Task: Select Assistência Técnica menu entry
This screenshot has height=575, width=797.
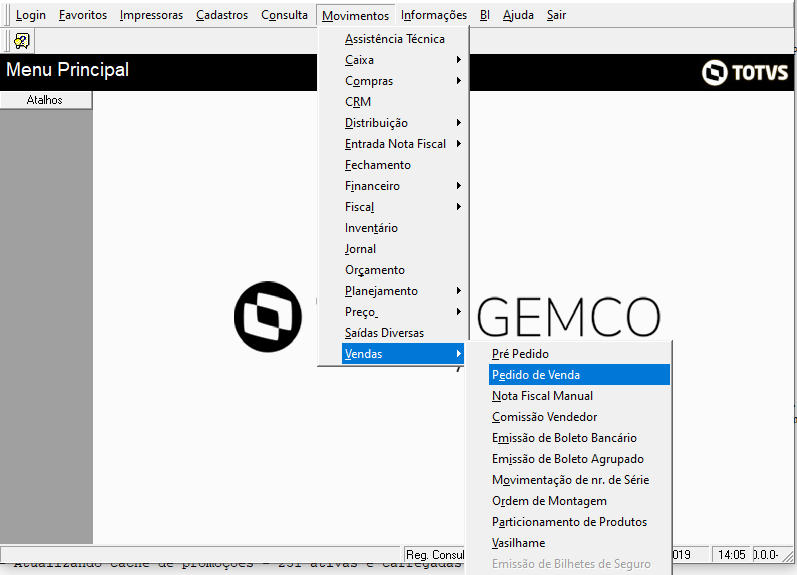Action: 404,39
